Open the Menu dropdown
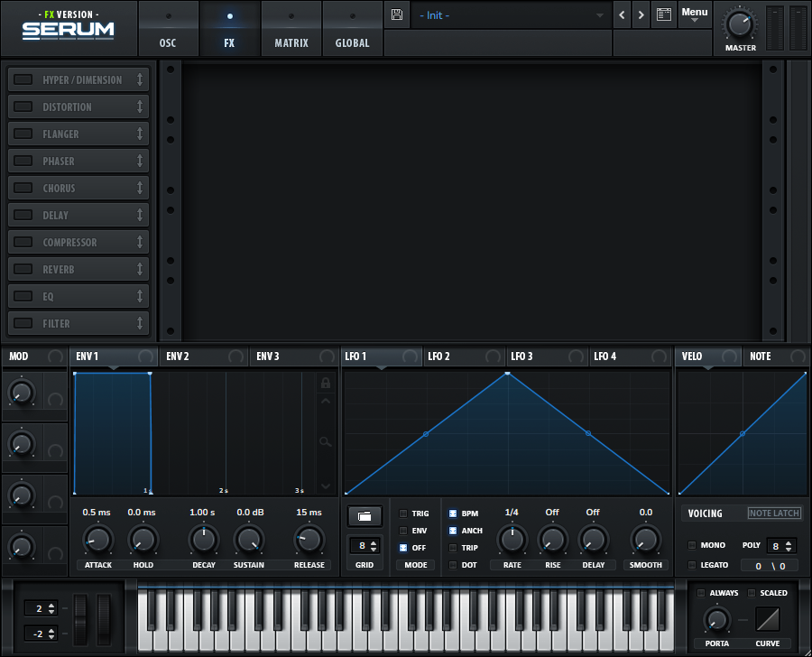812x657 pixels. click(x=694, y=15)
